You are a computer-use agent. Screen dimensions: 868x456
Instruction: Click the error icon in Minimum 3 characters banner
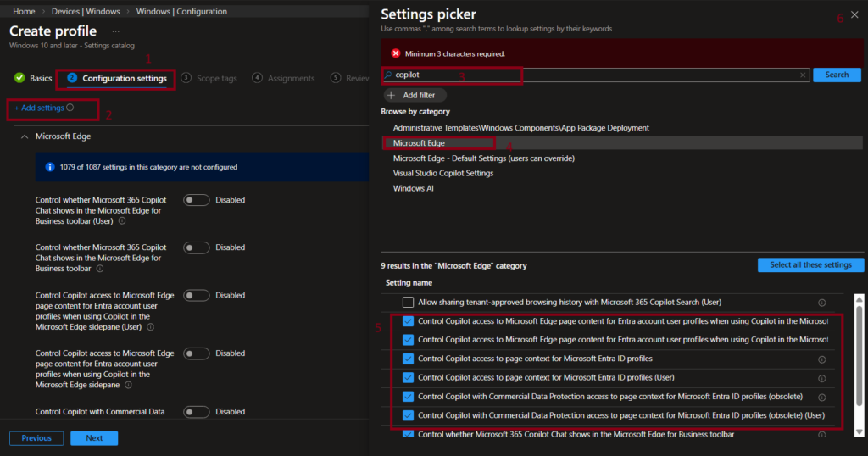395,53
